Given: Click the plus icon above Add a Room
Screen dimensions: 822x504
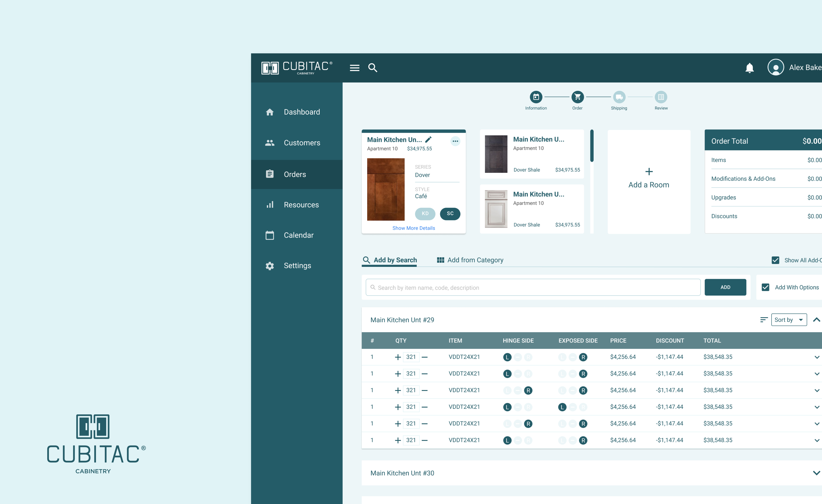Looking at the screenshot, I should point(649,171).
